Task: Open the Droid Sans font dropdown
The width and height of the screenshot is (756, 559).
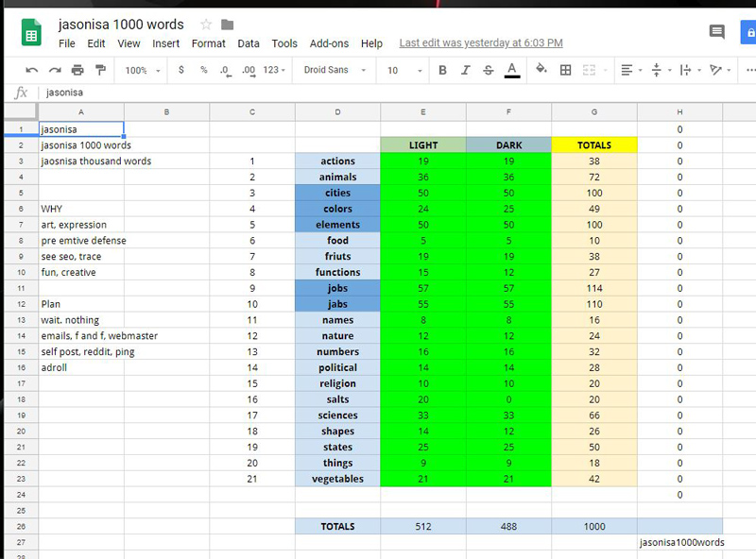Action: [335, 70]
